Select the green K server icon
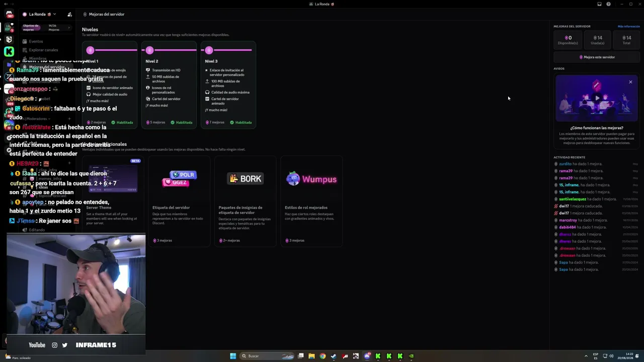This screenshot has width=644, height=362. 9,51
